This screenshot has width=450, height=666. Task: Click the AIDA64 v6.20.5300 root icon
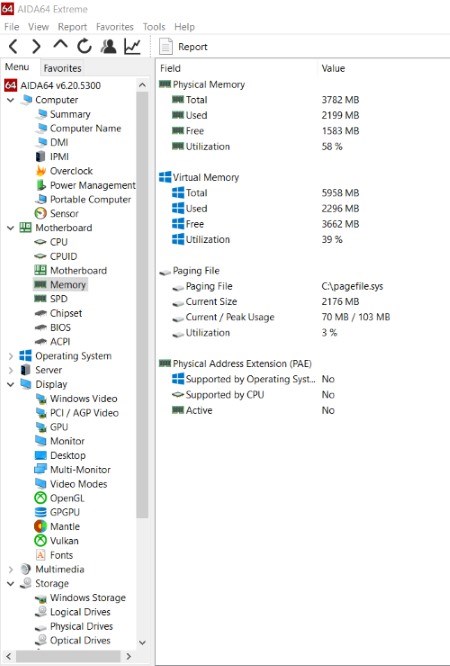pos(10,85)
